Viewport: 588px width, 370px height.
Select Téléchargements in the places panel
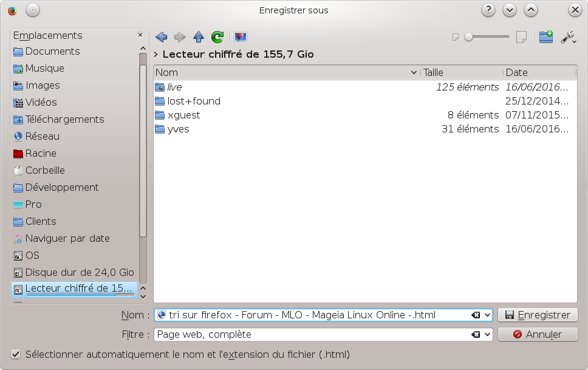64,119
